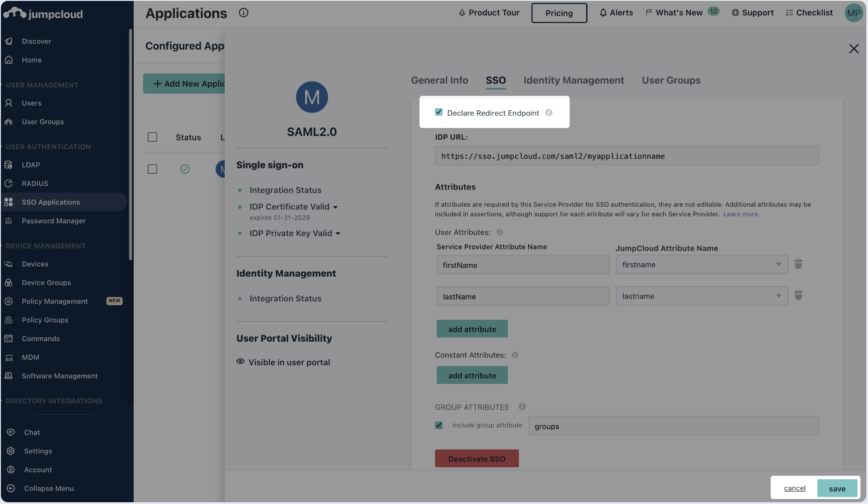The width and height of the screenshot is (868, 504).
Task: Click into the IDP URL field
Action: click(x=626, y=156)
